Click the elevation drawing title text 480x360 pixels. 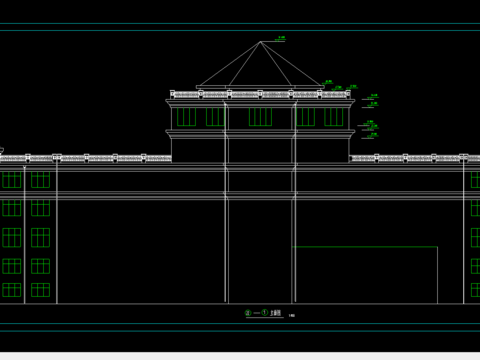[276, 313]
